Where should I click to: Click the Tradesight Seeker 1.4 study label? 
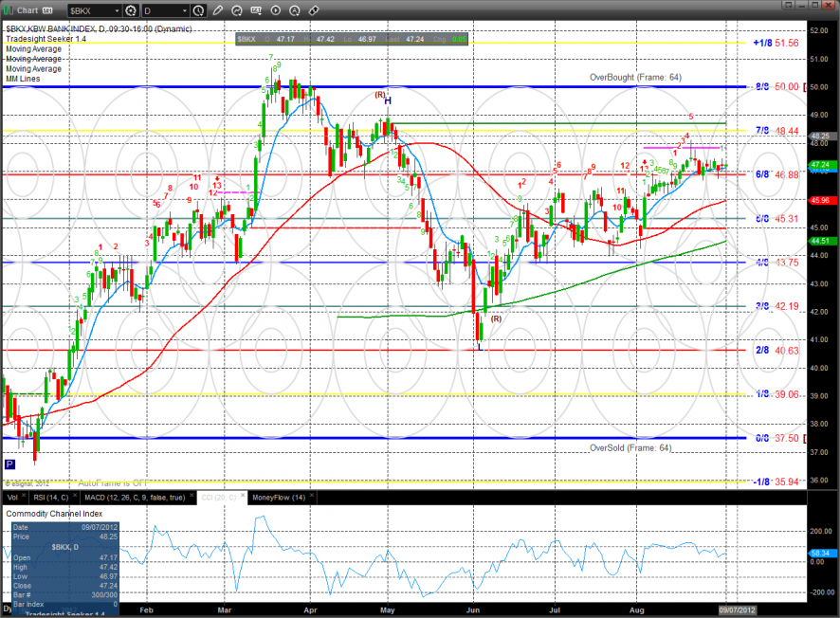click(x=46, y=39)
